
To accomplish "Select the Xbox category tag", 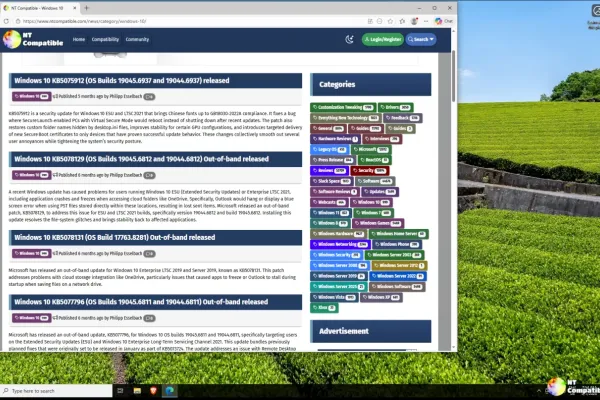I will pyautogui.click(x=324, y=307).
